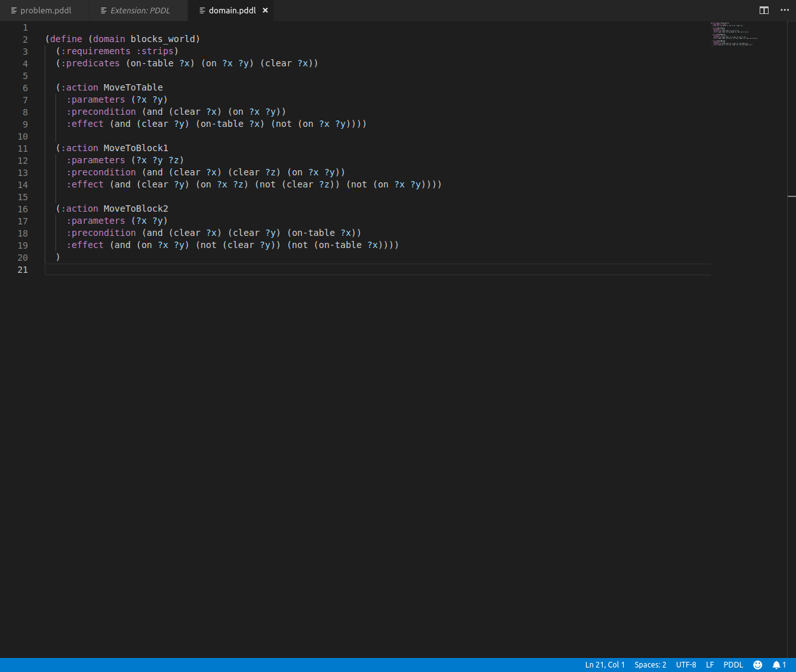This screenshot has width=796, height=672.
Task: Click the blocks_world domain name
Action: coord(163,39)
